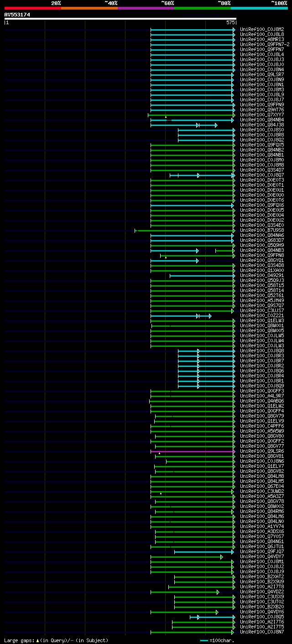Select the UniRef100_Q1ELW3 label
292x644 pixels.
[262, 321]
